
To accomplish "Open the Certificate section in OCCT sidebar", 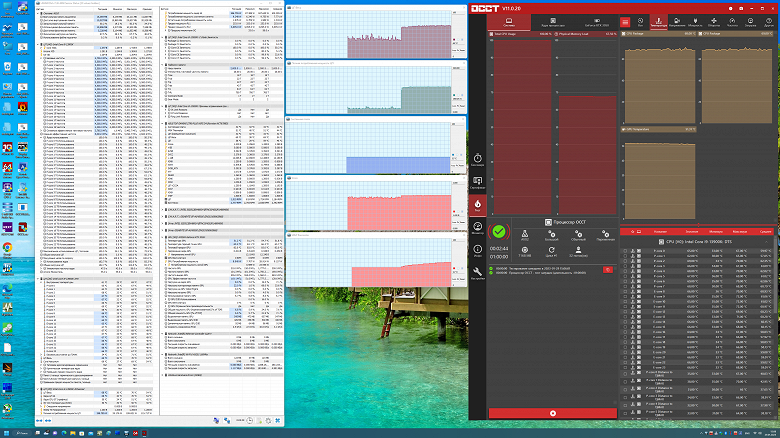I will (x=478, y=183).
